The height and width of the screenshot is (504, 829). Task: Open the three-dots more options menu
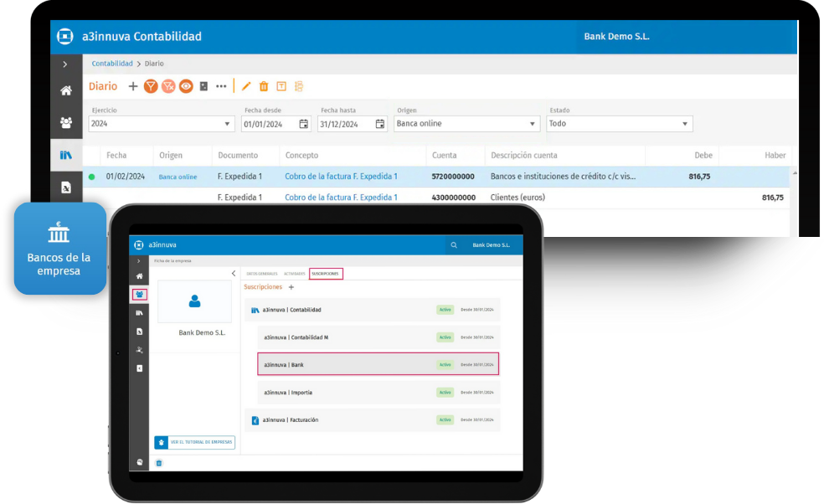[221, 86]
